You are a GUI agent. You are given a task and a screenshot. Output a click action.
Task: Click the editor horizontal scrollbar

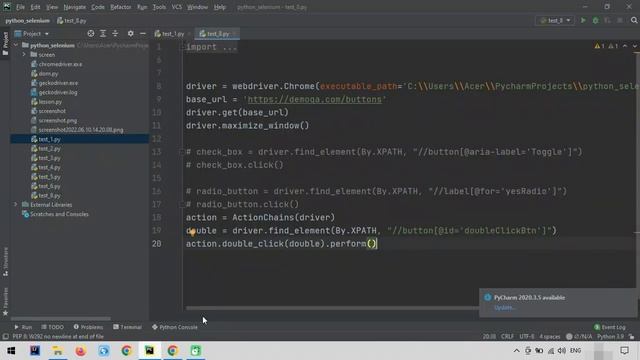click(x=332, y=308)
